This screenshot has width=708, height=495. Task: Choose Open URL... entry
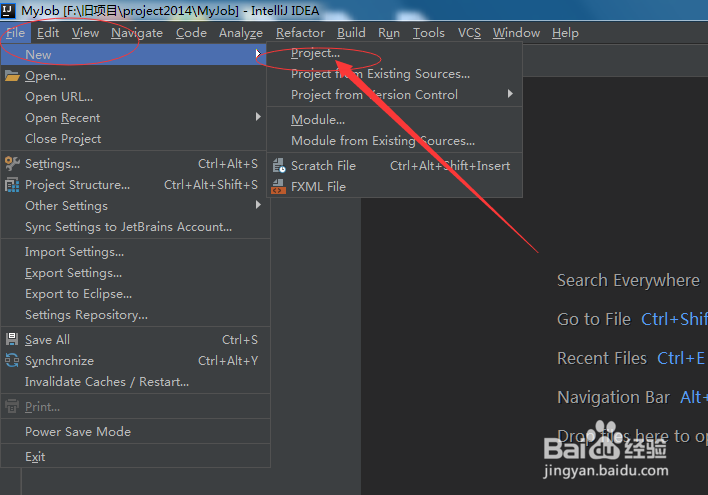point(134,97)
